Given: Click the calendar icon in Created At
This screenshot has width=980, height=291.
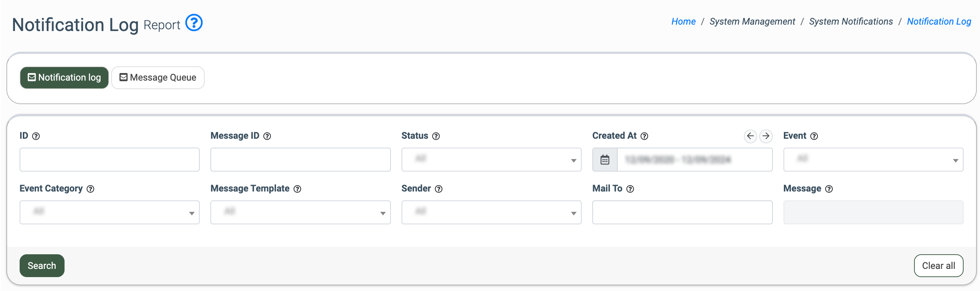Looking at the screenshot, I should [604, 160].
